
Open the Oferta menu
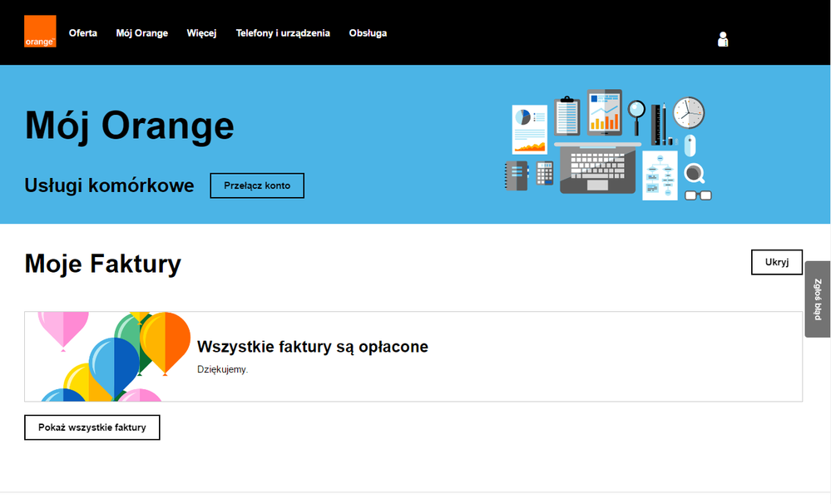[82, 33]
